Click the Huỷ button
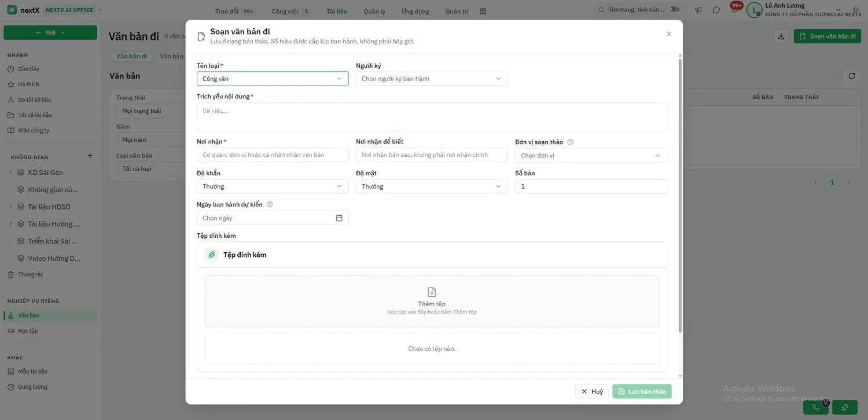The image size is (868, 420). coord(592,392)
